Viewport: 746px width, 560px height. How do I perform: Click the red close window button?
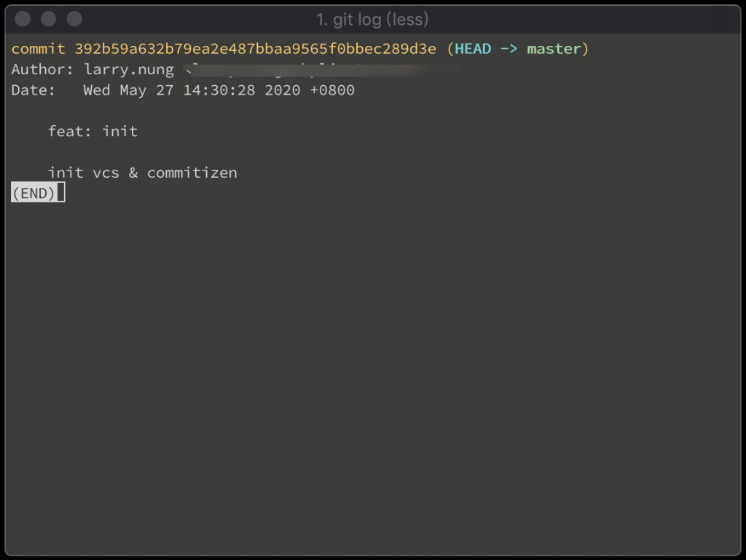click(x=23, y=19)
